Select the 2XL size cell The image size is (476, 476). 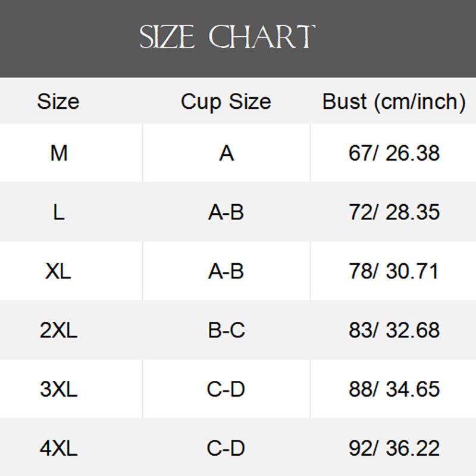[x=59, y=330]
